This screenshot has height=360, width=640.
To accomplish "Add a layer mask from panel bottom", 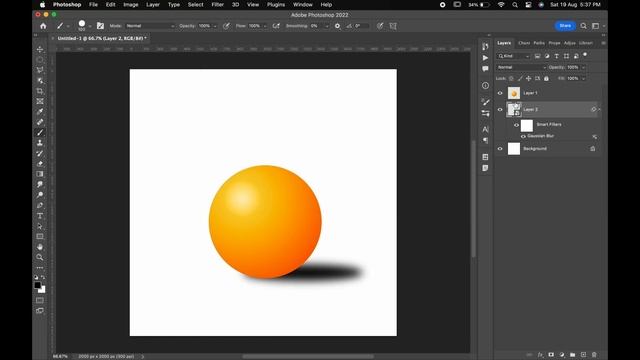I will tap(551, 355).
